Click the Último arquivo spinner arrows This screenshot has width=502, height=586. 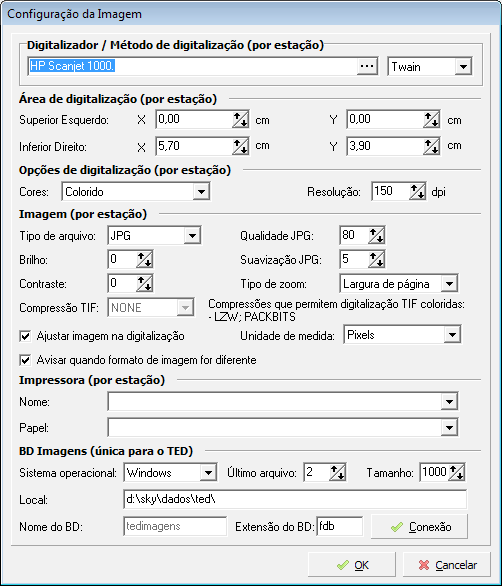[x=338, y=472]
